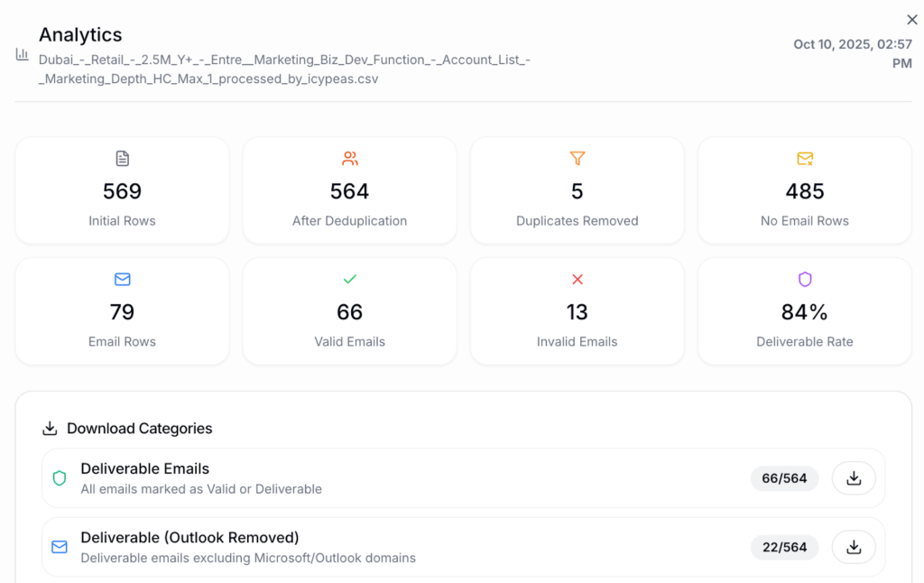Image resolution: width=924 pixels, height=583 pixels.
Task: Click the people icon above After Deduplication
Action: [350, 159]
